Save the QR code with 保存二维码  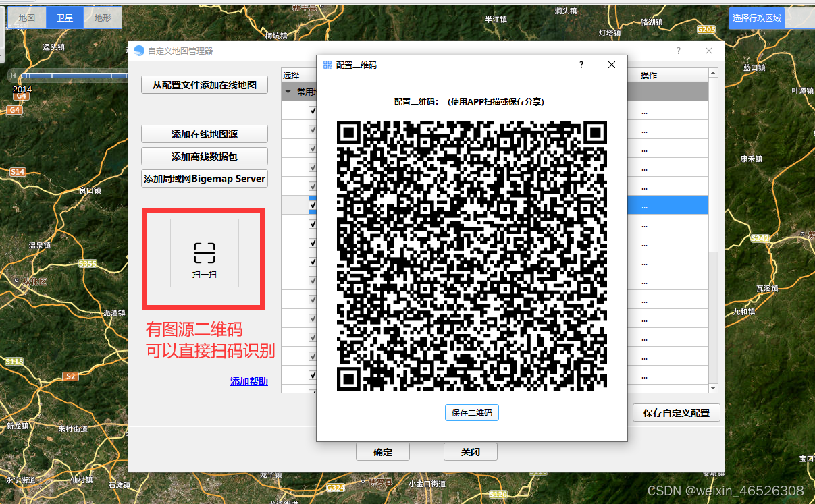tap(472, 412)
